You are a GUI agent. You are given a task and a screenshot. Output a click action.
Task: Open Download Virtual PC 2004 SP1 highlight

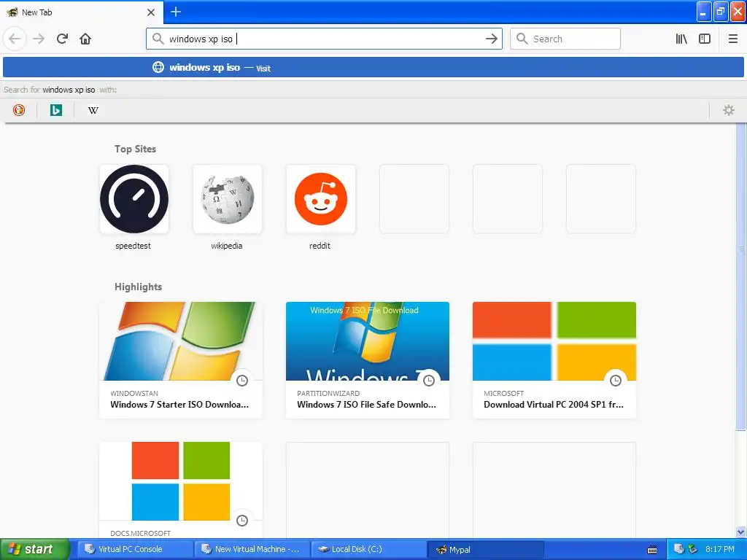click(x=554, y=360)
